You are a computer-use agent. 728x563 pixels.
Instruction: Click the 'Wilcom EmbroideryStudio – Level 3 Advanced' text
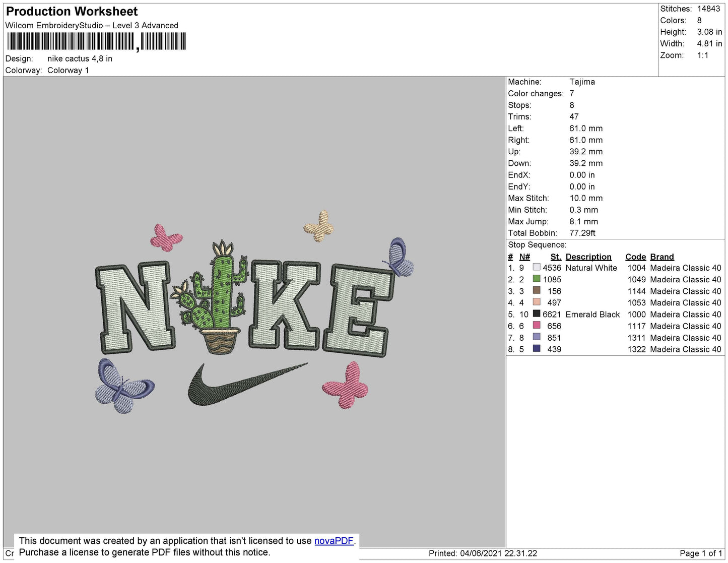tap(92, 25)
